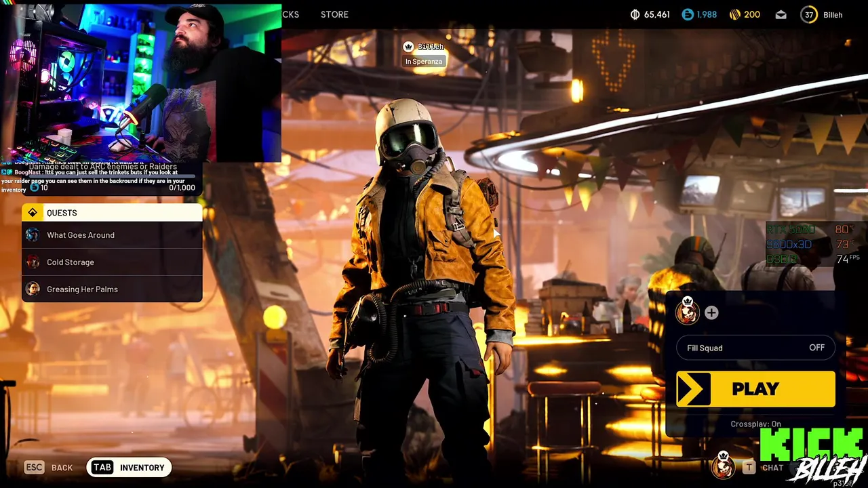The height and width of the screenshot is (488, 868).
Task: Open the Cold Storage quest
Action: click(112, 262)
